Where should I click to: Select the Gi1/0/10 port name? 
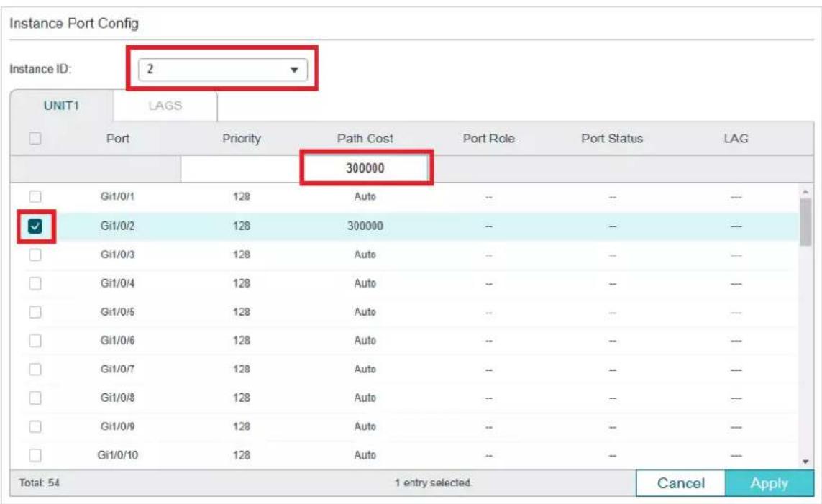click(x=117, y=455)
